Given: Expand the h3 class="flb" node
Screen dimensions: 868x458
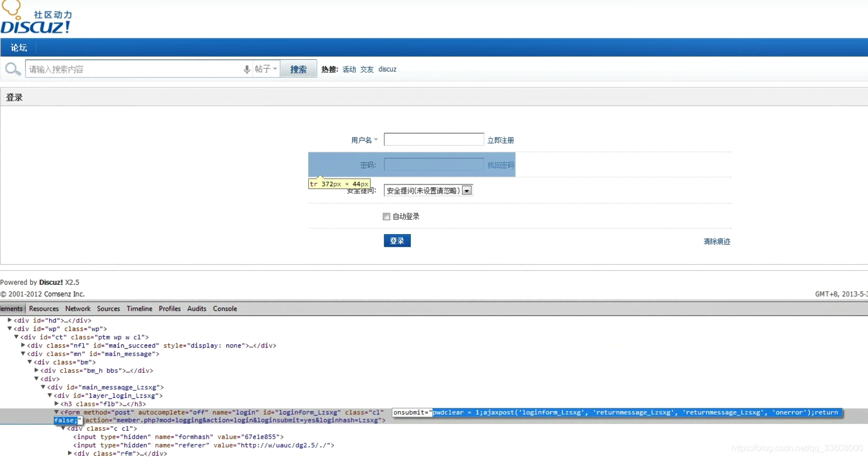Looking at the screenshot, I should point(56,404).
